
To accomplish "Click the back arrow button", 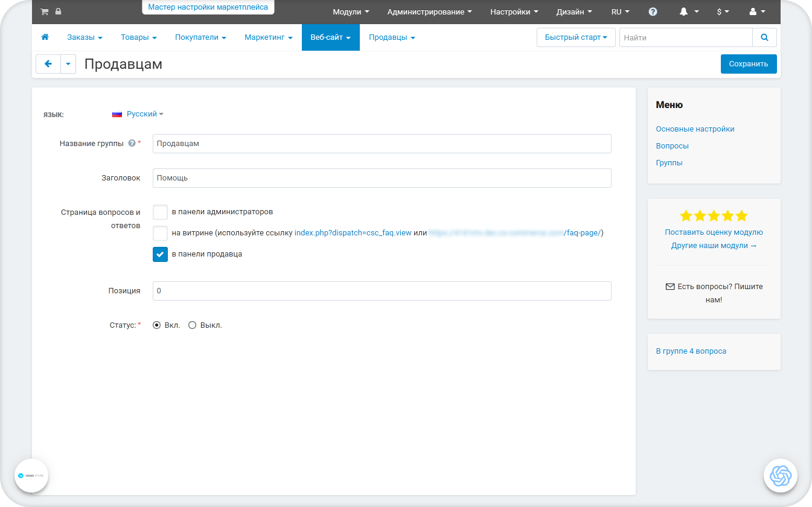I will tap(48, 64).
